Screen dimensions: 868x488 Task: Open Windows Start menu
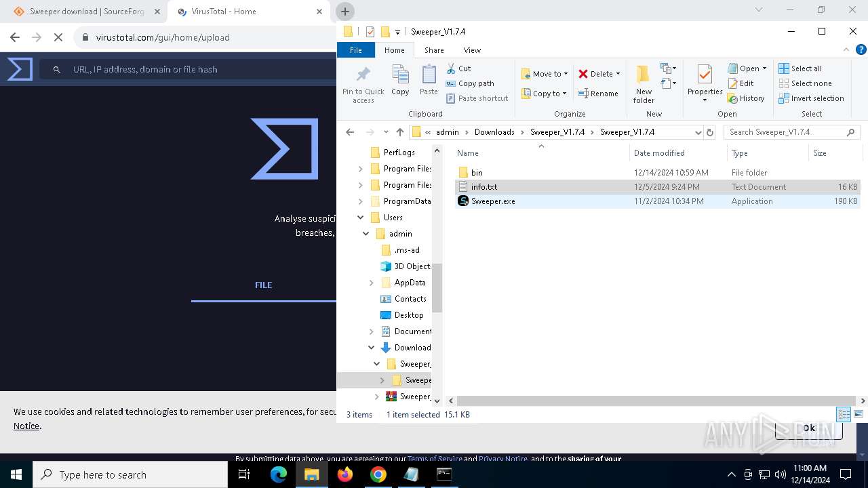tap(16, 474)
